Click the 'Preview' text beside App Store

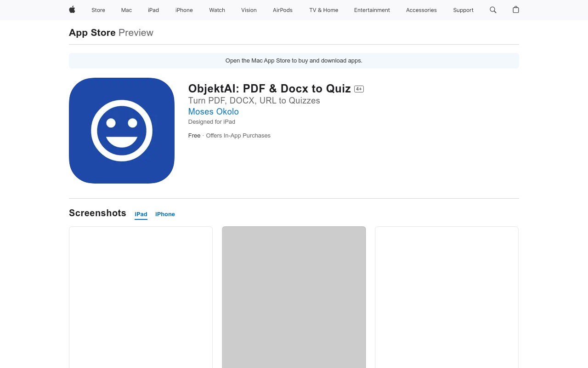coord(136,33)
